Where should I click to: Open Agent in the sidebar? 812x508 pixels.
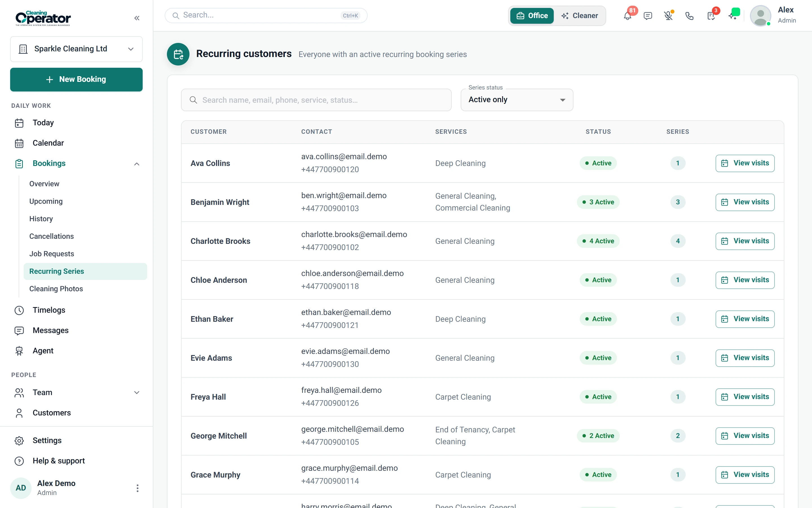[76, 351]
